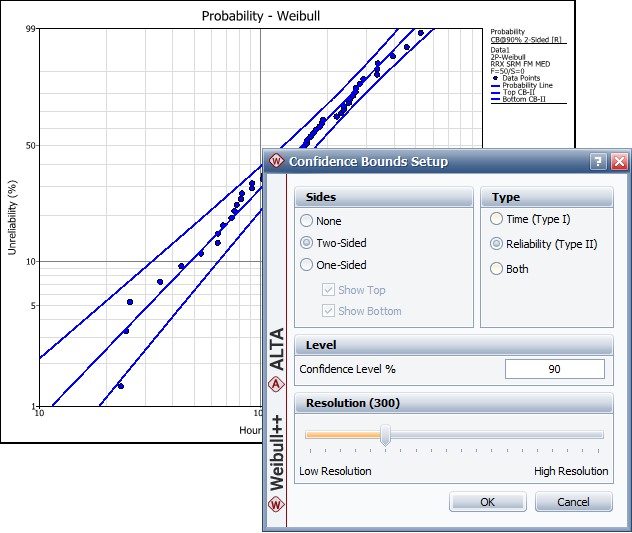Choose the Two-Sided radio button
The width and height of the screenshot is (632, 533).
tap(307, 243)
